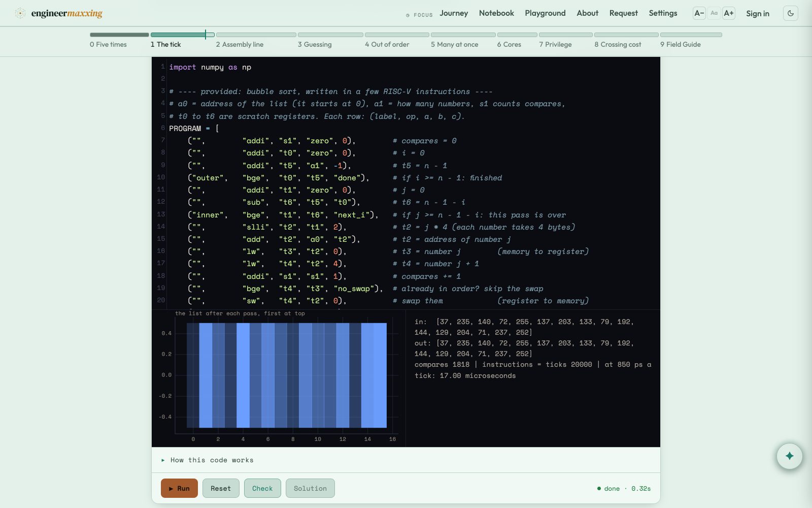812x508 pixels.
Task: Click The tick chapter progress bar
Action: [183, 35]
